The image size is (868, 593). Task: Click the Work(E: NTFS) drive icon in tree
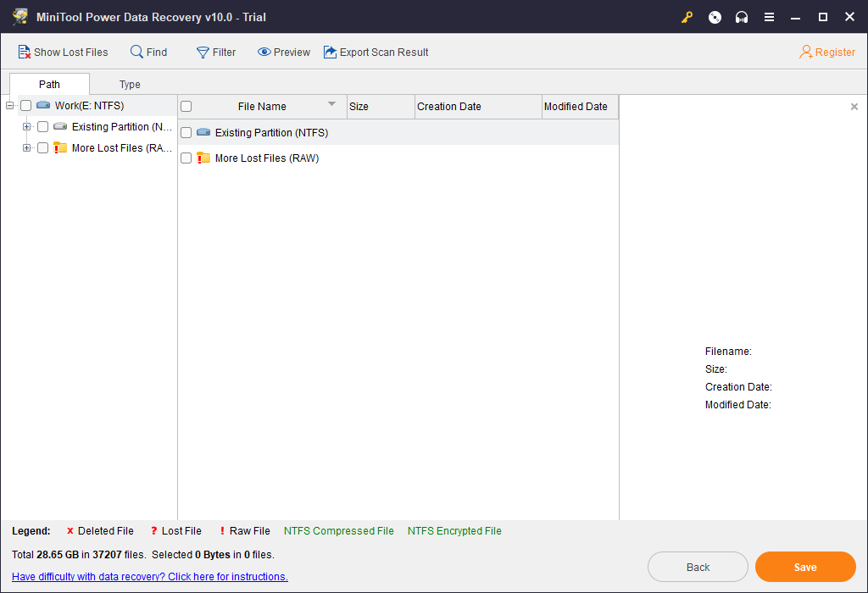point(43,105)
